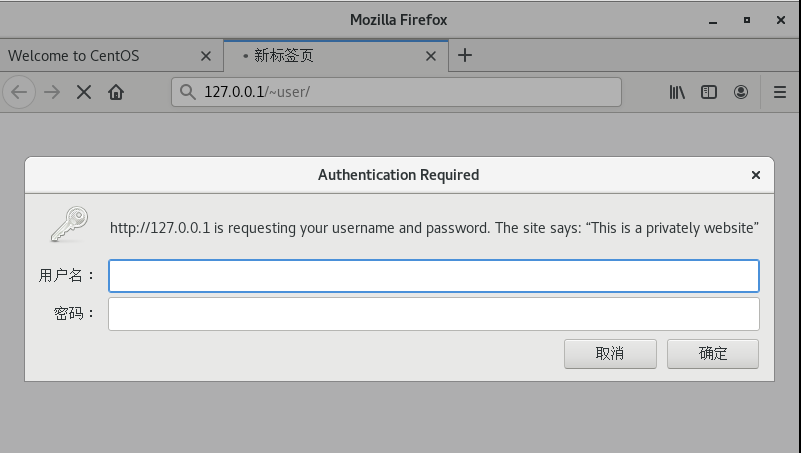Viewport: 801px width, 453px height.
Task: Focus the 用户名 username field
Action: pyautogui.click(x=434, y=276)
